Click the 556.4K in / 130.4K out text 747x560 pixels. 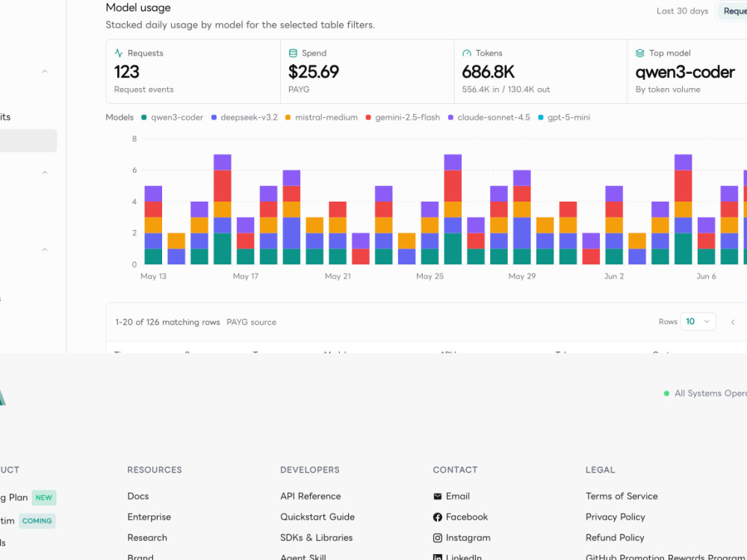pos(506,90)
